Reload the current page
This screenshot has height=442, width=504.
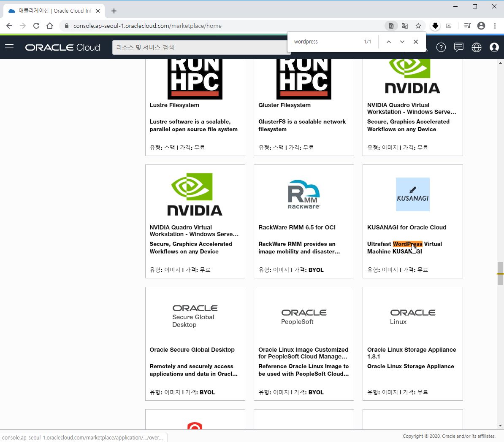(36, 26)
